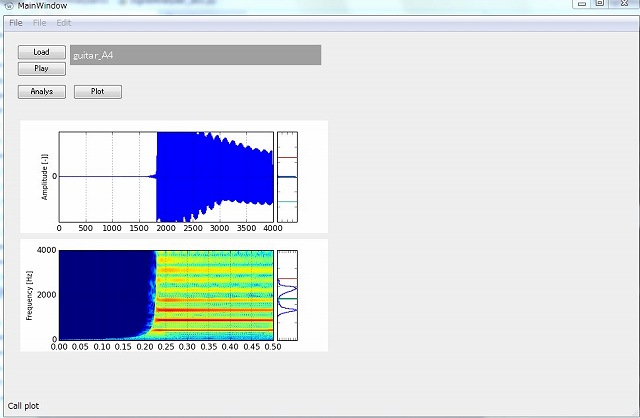Image resolution: width=640 pixels, height=418 pixels.
Task: Open the Edit menu
Action: point(63,22)
